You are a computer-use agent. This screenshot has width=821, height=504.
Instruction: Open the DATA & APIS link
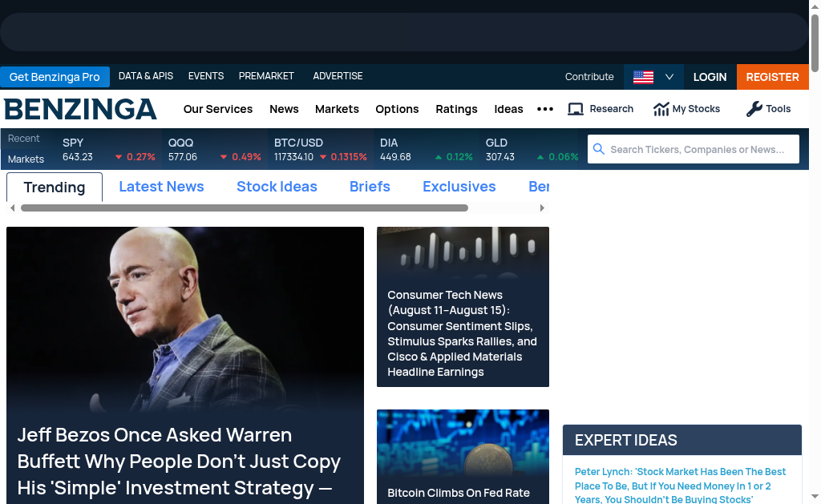146,76
